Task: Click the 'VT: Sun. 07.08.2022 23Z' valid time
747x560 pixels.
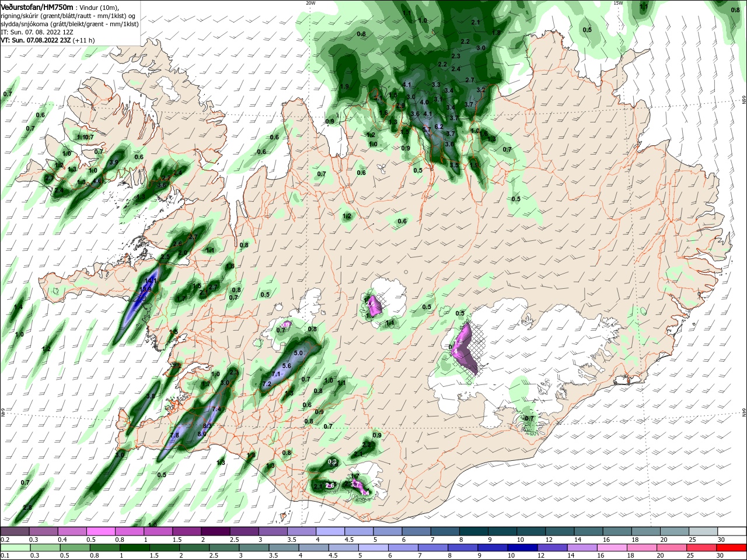Action: click(36, 40)
